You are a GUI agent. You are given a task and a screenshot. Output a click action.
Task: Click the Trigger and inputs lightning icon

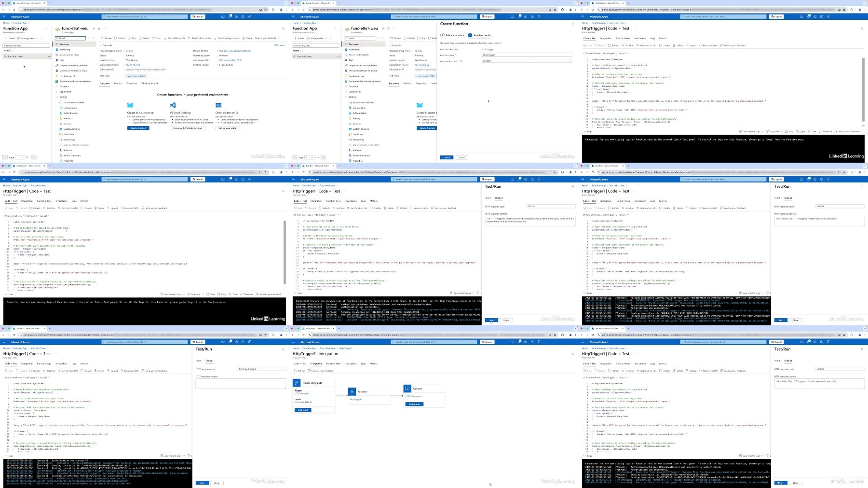[x=297, y=383]
